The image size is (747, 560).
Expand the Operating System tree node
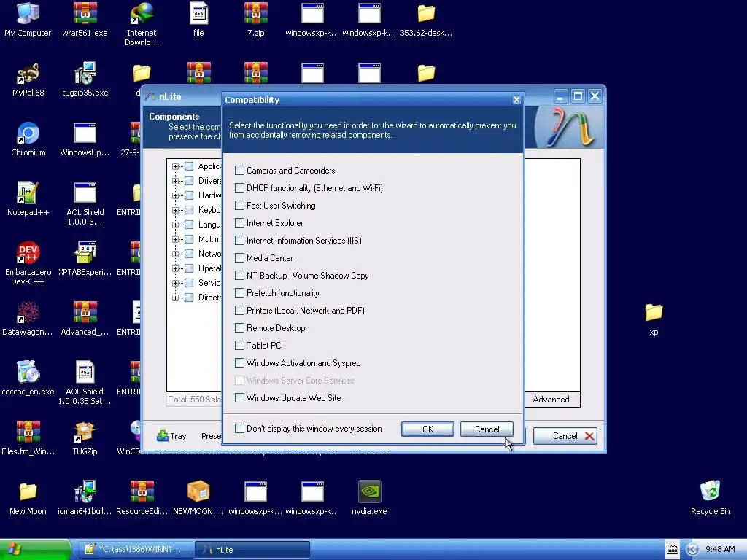click(x=175, y=268)
